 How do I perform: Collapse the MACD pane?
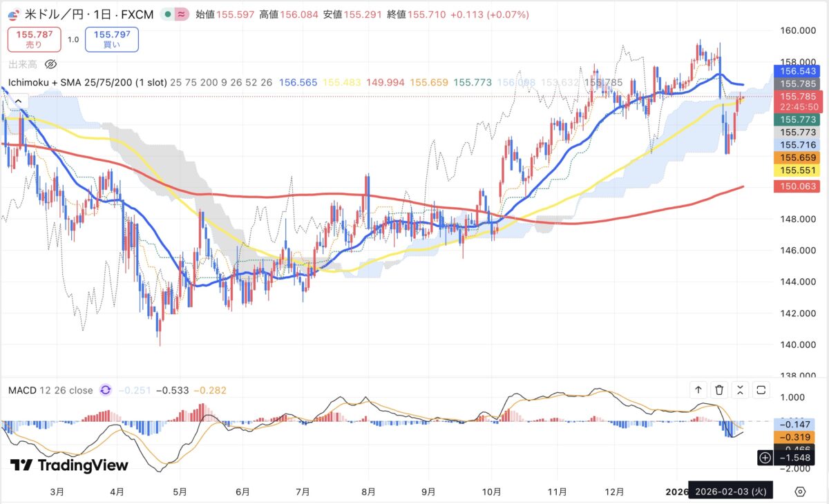point(740,390)
